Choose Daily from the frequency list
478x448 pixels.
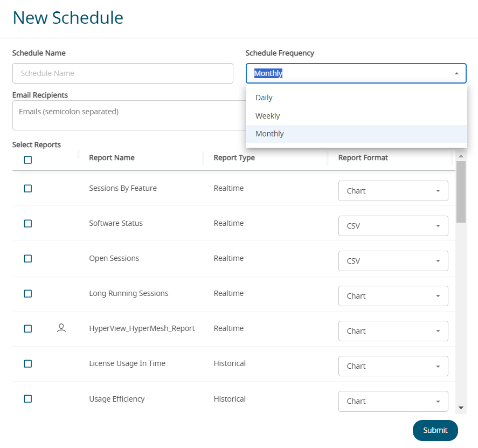click(264, 98)
